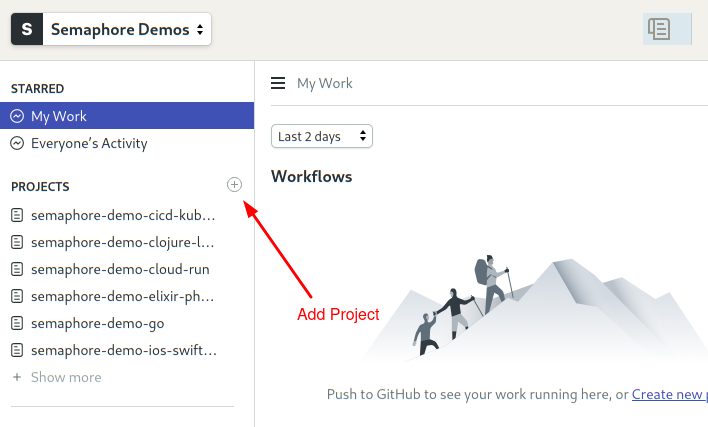Screen dimensions: 708x427
Task: Click the semaphore-demo-elixir-phoenix project icon
Action: pyautogui.click(x=17, y=296)
